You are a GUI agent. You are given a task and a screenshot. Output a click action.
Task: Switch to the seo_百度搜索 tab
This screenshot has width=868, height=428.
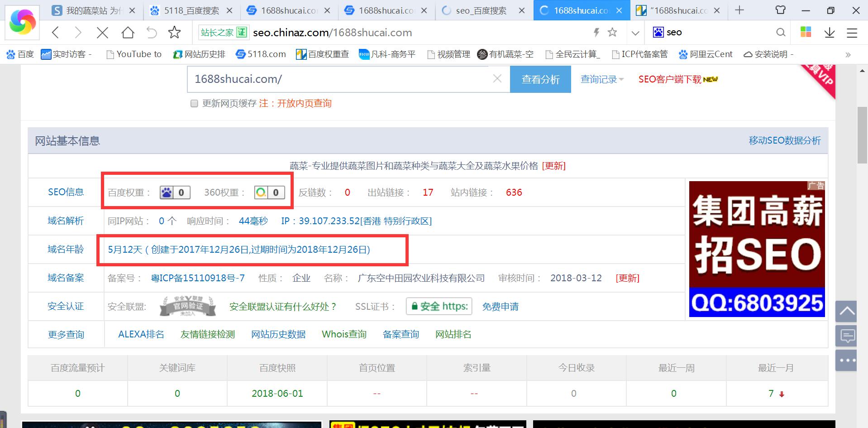[482, 10]
